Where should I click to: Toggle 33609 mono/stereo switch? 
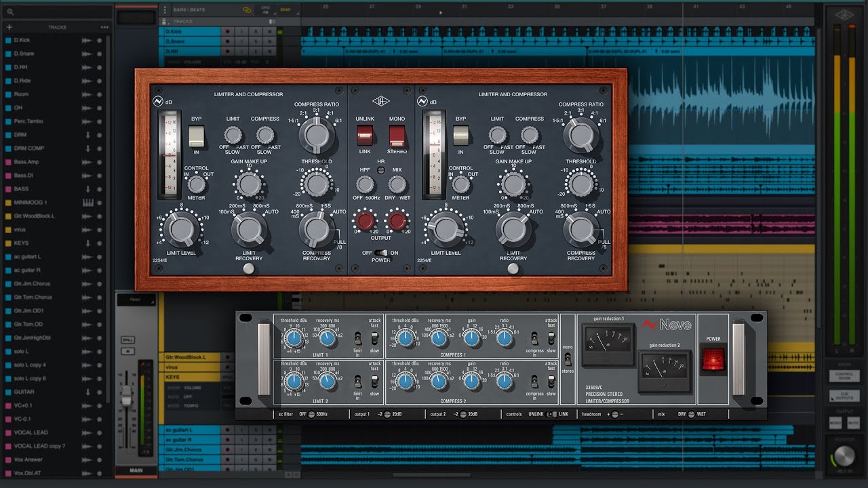(568, 359)
